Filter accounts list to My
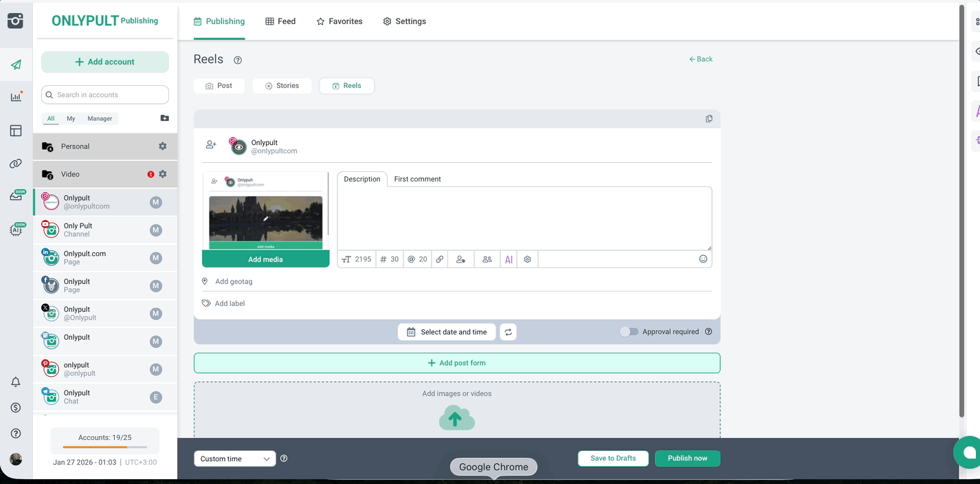The image size is (980, 484). (x=71, y=119)
